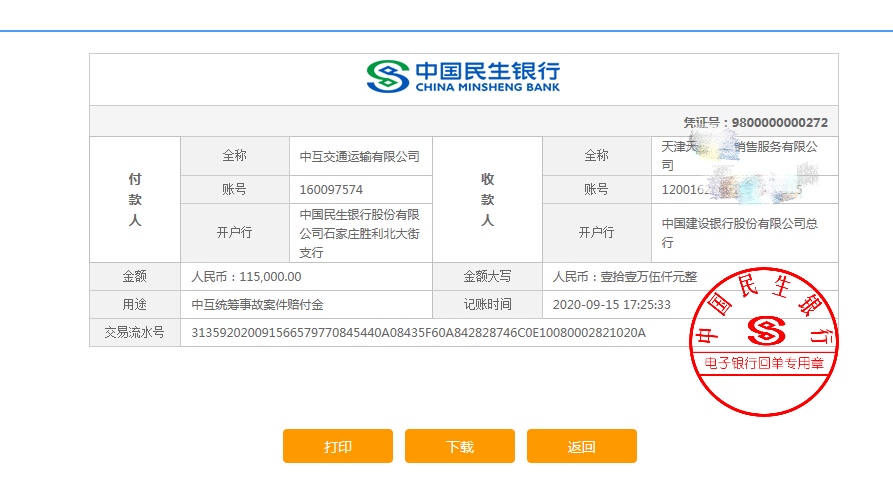Click the payee 全称 label cell
This screenshot has width=893, height=495.
[597, 156]
